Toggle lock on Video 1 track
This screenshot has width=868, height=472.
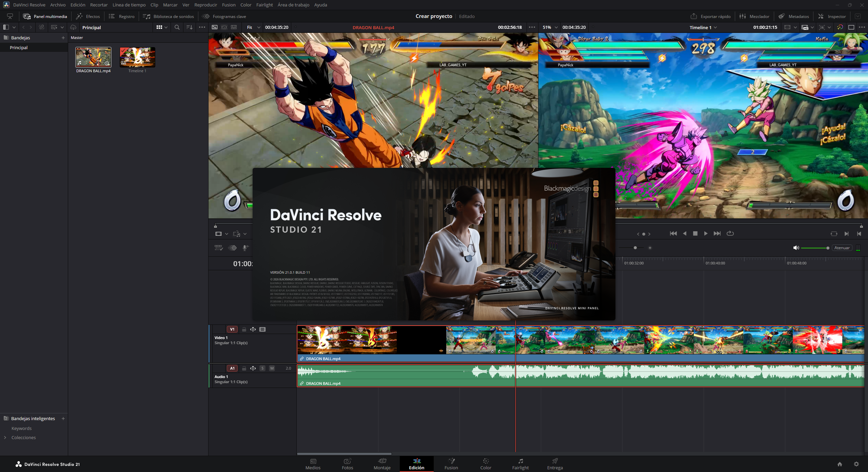244,329
